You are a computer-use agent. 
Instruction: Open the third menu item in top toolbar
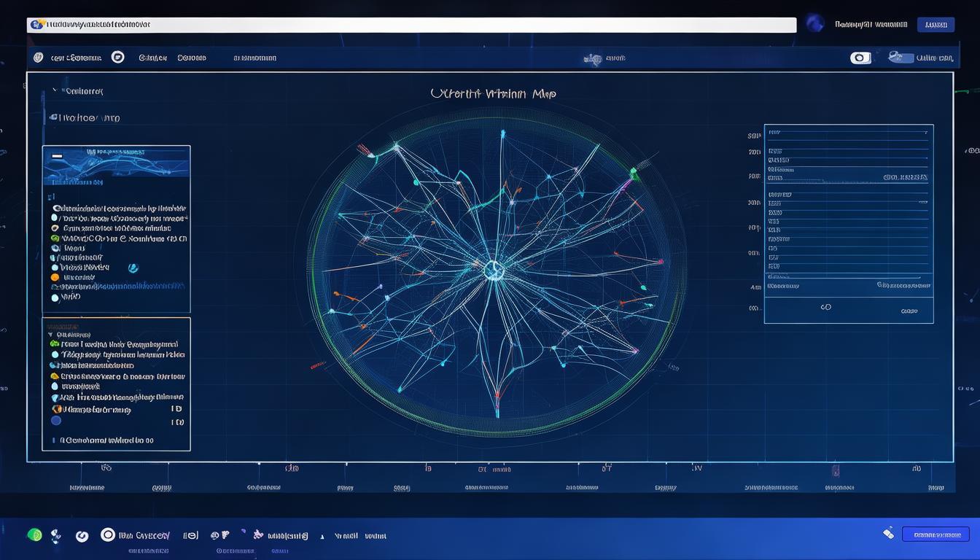click(x=192, y=58)
